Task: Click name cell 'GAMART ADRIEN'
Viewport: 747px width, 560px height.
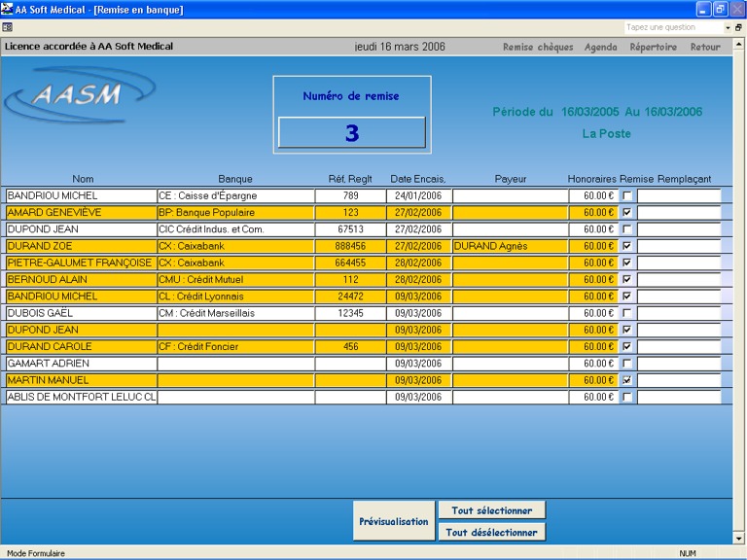Action: pyautogui.click(x=82, y=364)
